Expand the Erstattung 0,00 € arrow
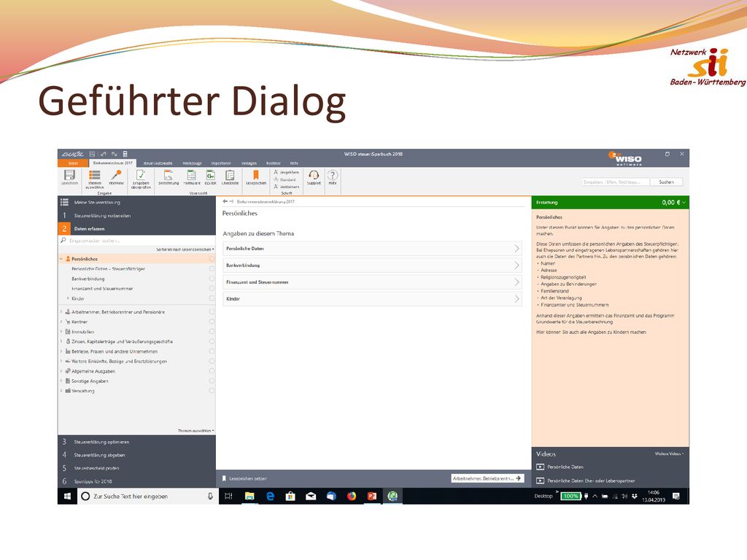This screenshot has height=560, width=747. [x=684, y=203]
